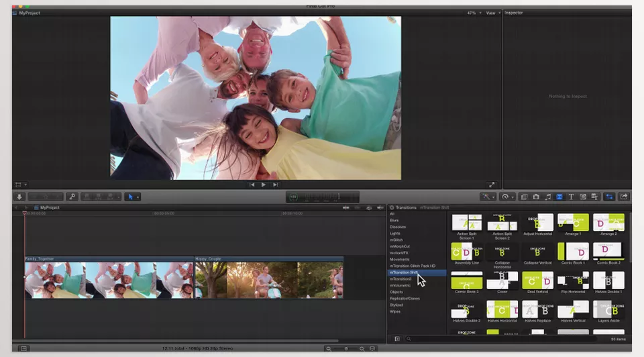The width and height of the screenshot is (644, 357).
Task: Open the Retime speed menu
Action: pos(508,197)
